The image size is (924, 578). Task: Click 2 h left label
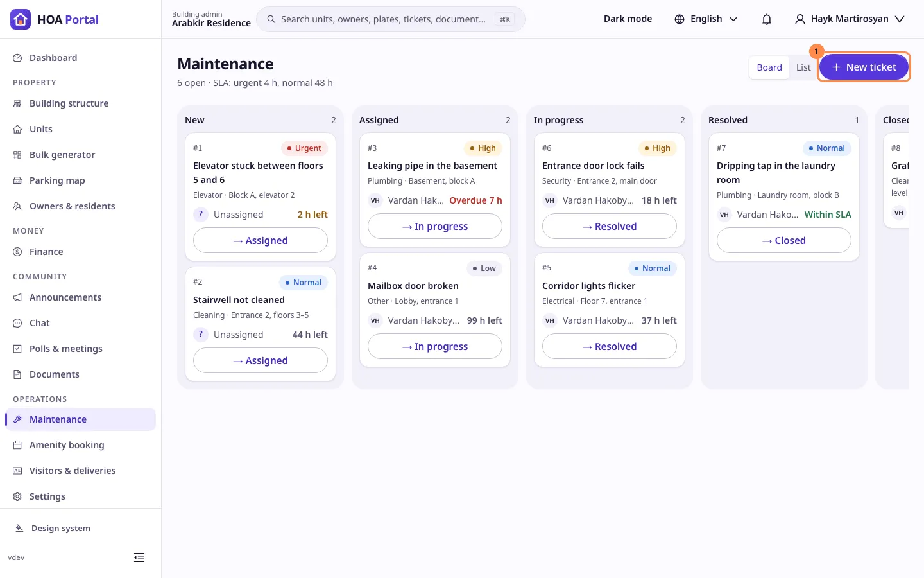312,215
